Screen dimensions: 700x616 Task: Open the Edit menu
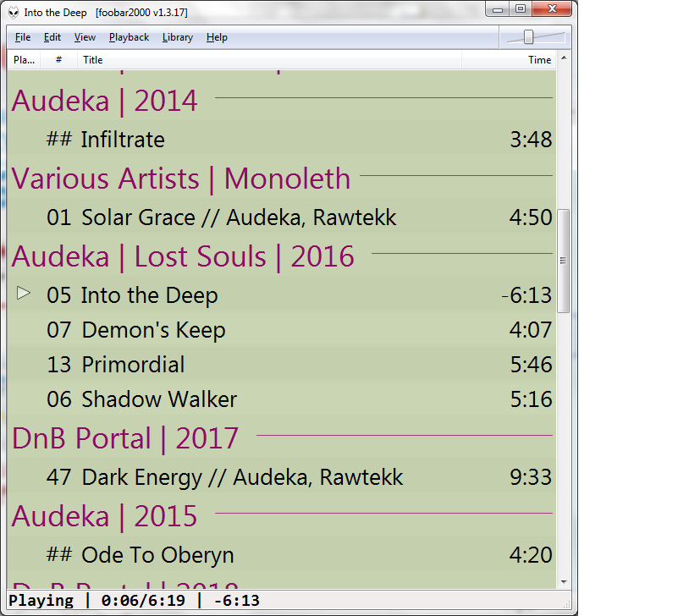(52, 37)
